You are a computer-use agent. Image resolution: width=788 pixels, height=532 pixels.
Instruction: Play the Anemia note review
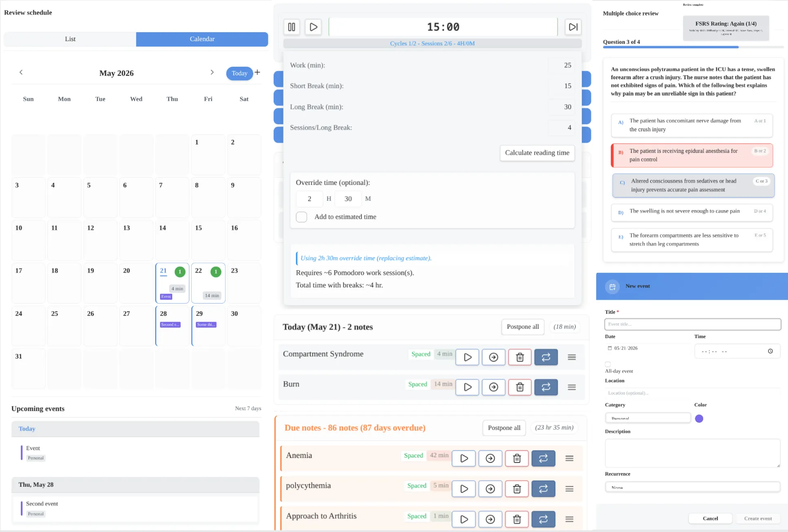(x=464, y=458)
